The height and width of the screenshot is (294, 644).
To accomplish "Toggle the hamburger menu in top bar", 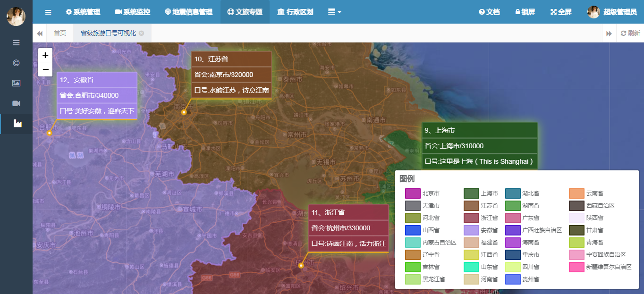I will tap(48, 12).
